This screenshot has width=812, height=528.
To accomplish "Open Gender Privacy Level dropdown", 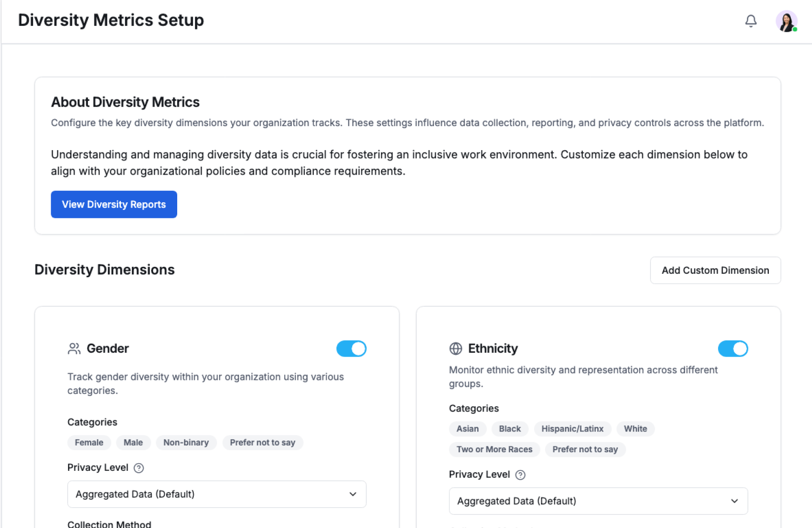I will click(217, 494).
